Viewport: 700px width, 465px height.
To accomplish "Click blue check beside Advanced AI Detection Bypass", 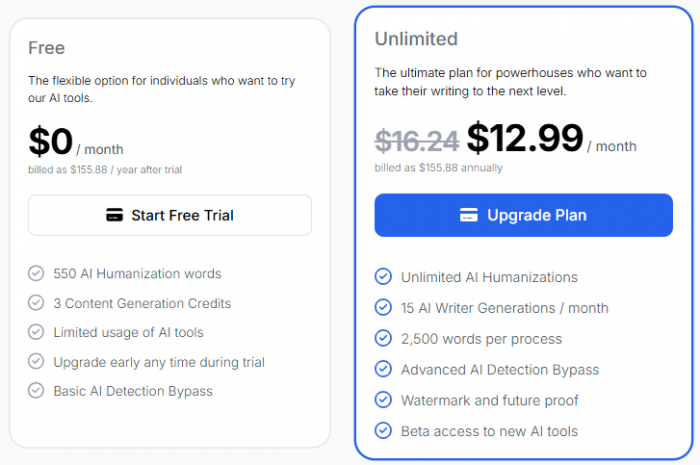I will (x=383, y=369).
